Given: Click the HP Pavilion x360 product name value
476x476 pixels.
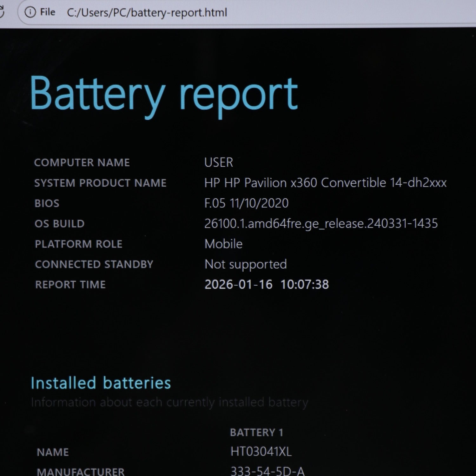Looking at the screenshot, I should [325, 183].
